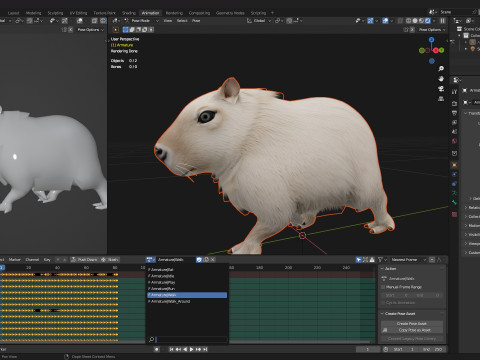This screenshot has height=360, width=480.
Task: Open the Select menu in viewport header
Action: click(182, 21)
